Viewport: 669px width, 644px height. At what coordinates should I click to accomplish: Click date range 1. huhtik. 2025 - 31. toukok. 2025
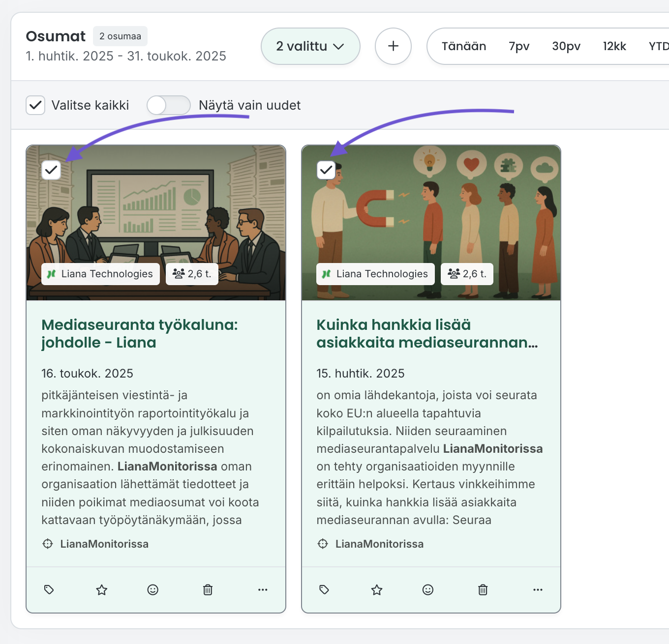tap(126, 56)
